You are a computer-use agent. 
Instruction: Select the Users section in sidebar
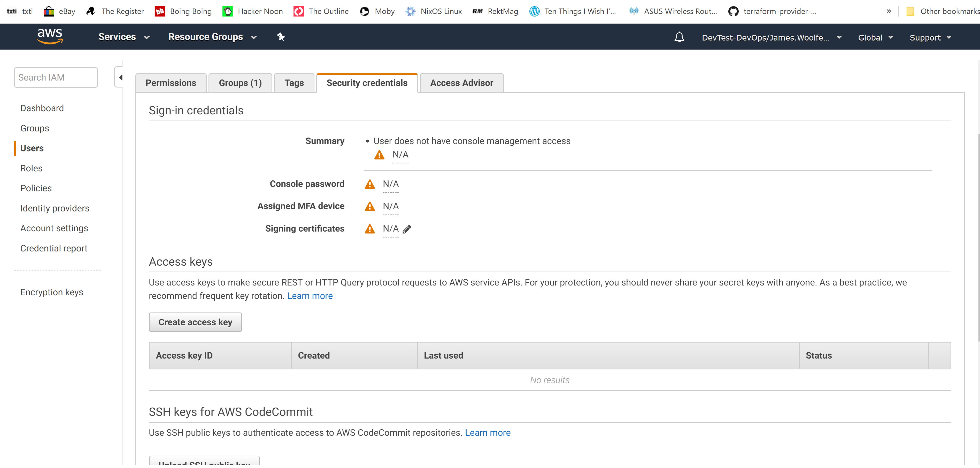33,148
